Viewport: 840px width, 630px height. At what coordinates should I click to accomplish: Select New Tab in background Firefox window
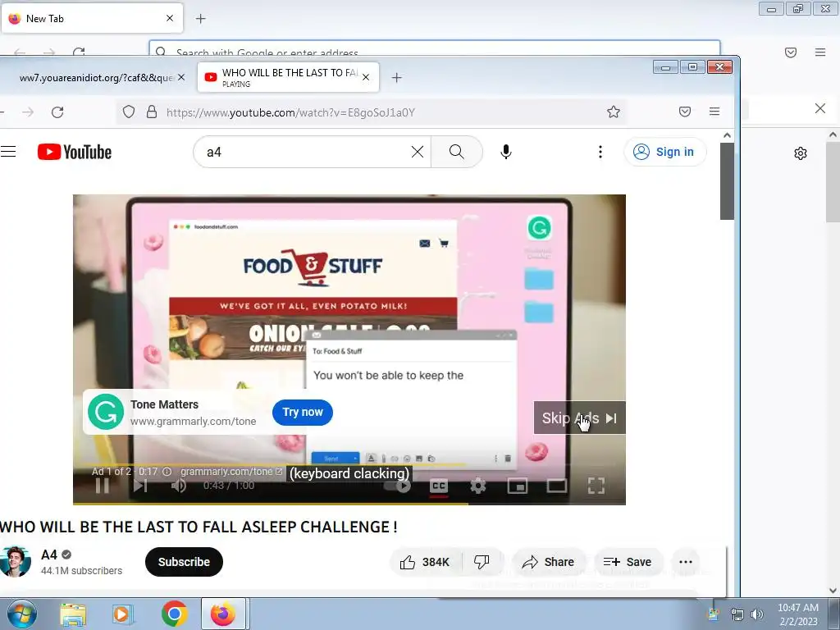click(x=92, y=19)
